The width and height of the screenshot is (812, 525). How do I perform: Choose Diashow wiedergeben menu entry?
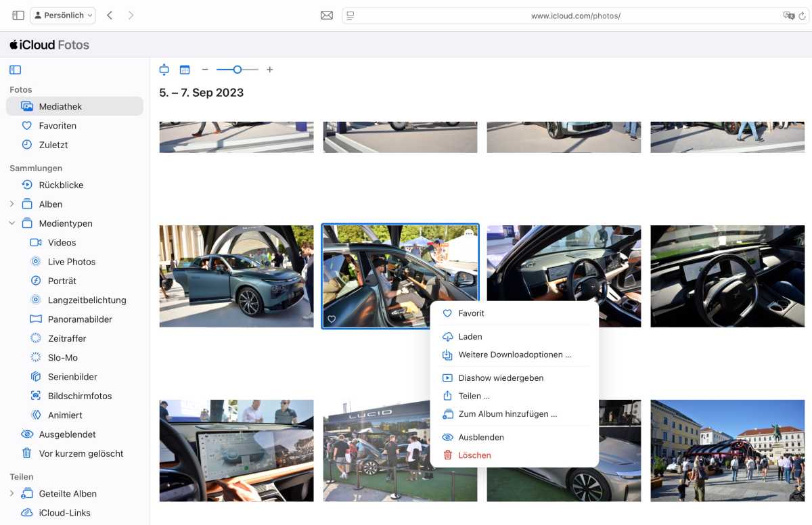[x=501, y=378]
